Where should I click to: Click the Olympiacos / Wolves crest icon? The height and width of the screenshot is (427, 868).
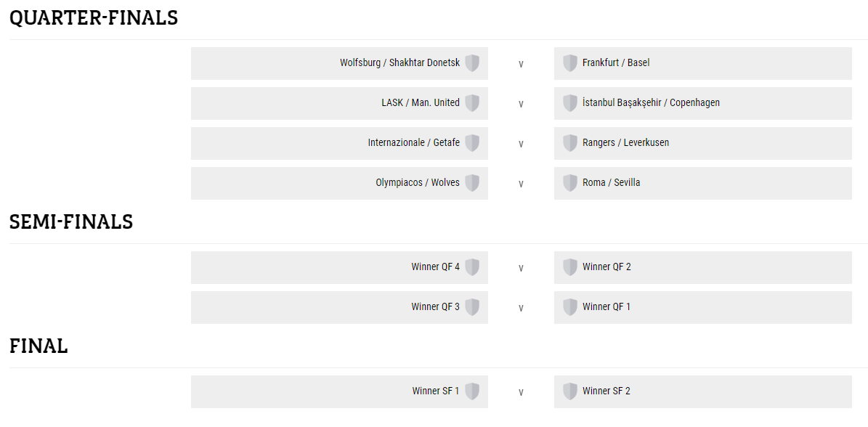(472, 183)
